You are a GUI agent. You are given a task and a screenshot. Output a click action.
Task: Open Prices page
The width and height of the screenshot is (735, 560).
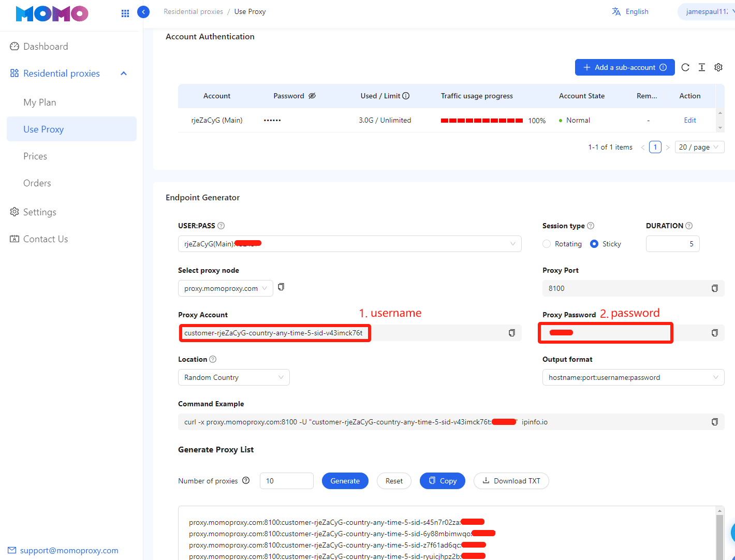(x=35, y=156)
